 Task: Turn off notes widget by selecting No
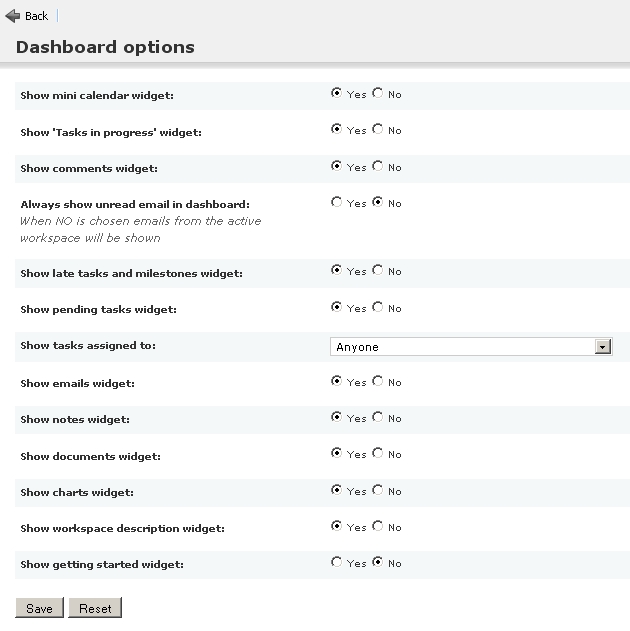pyautogui.click(x=377, y=417)
